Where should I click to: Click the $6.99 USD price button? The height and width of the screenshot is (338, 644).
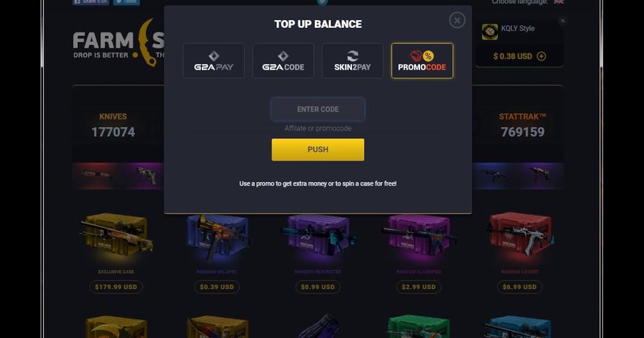click(519, 287)
